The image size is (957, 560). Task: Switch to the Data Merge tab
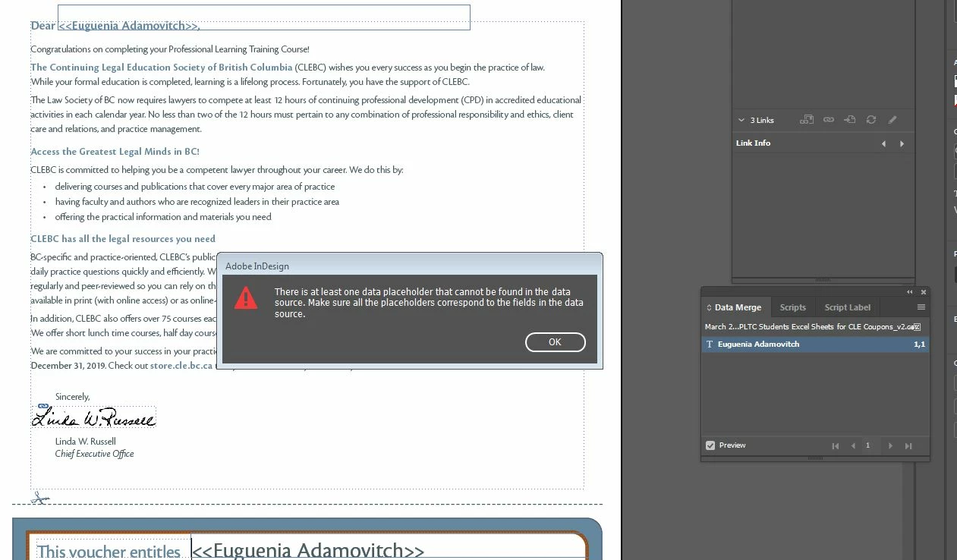point(736,307)
